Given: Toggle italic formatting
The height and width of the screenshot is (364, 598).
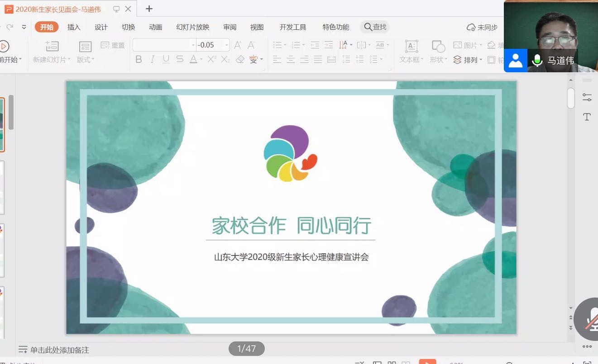Looking at the screenshot, I should click(153, 59).
